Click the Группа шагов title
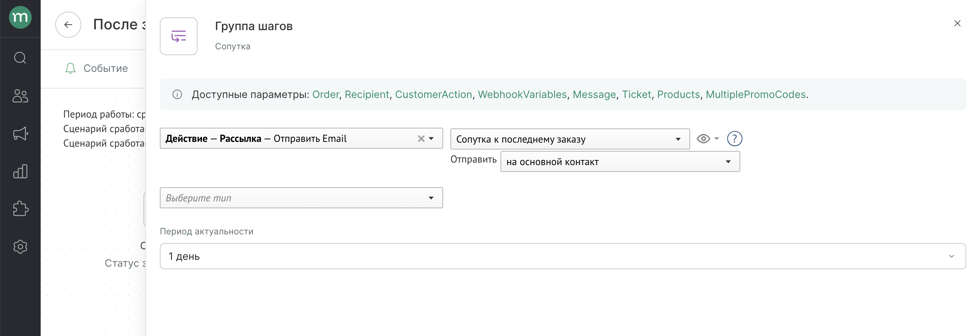 (254, 26)
